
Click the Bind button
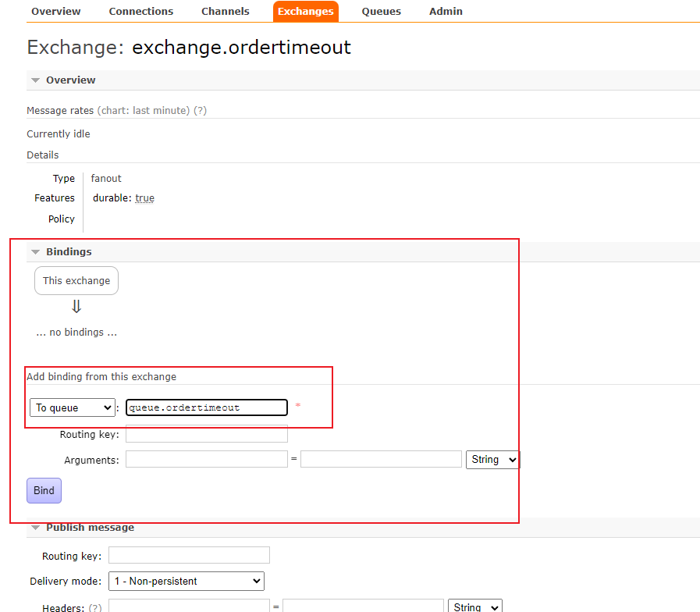pyautogui.click(x=44, y=490)
